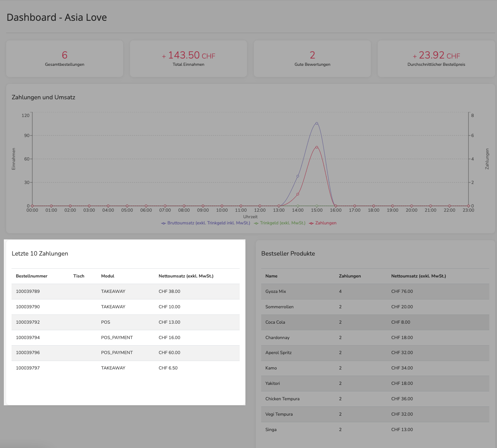Open order 100039797 takeaway row
Image resolution: width=497 pixels, height=448 pixels.
pyautogui.click(x=125, y=368)
